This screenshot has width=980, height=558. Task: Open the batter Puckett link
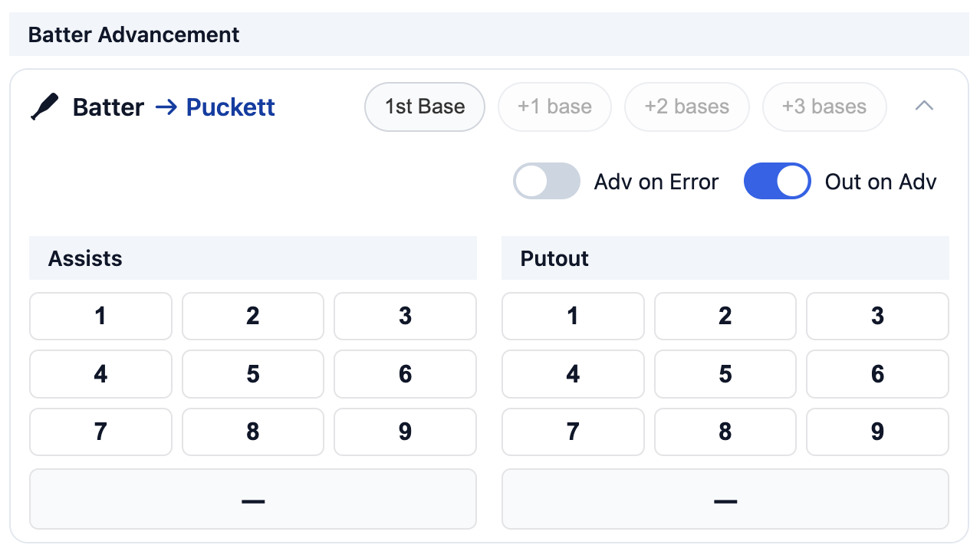[230, 107]
